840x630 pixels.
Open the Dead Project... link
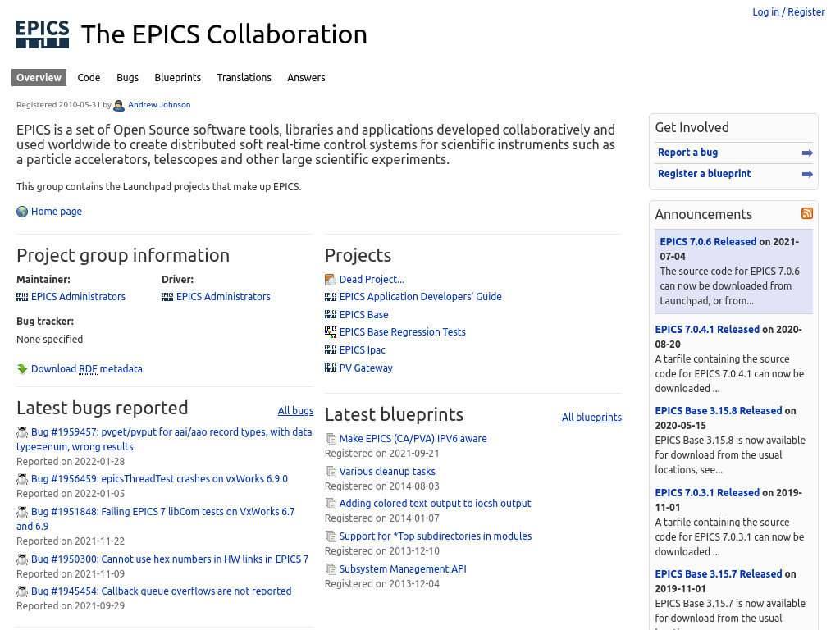coord(372,280)
